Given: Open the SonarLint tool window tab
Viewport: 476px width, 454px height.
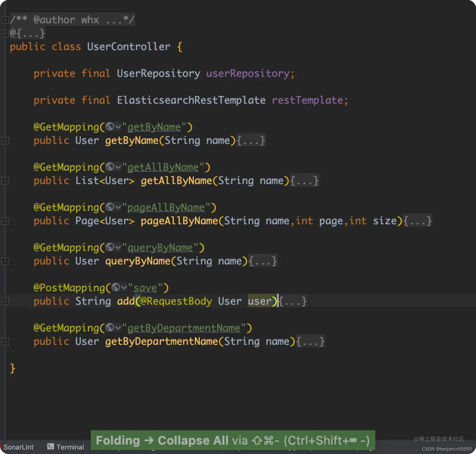Looking at the screenshot, I should click(18, 447).
